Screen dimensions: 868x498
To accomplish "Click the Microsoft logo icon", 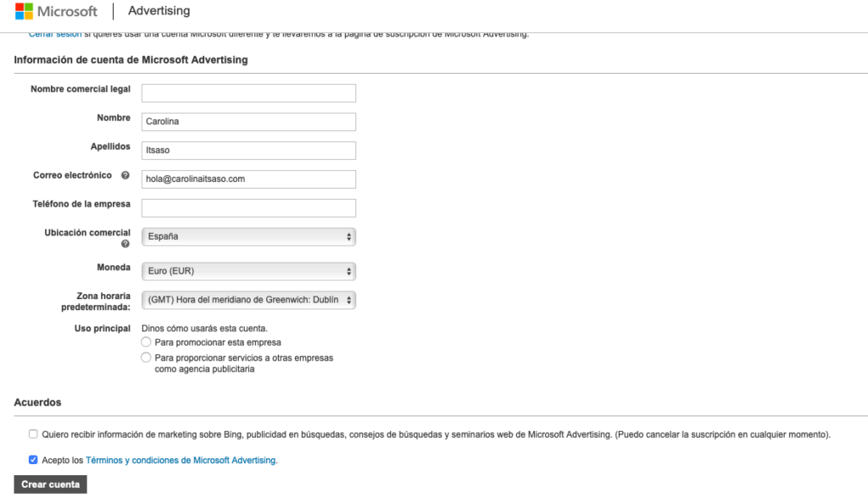I will (25, 12).
